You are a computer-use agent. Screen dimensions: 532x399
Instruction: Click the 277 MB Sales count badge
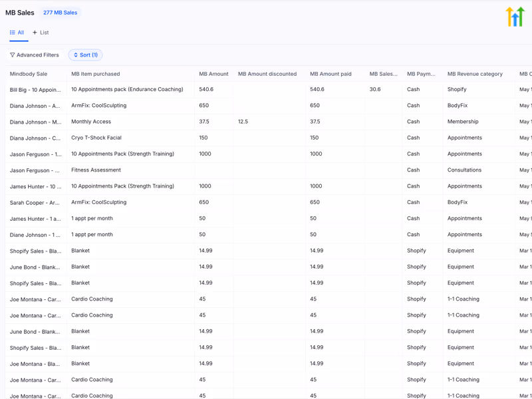pyautogui.click(x=60, y=13)
